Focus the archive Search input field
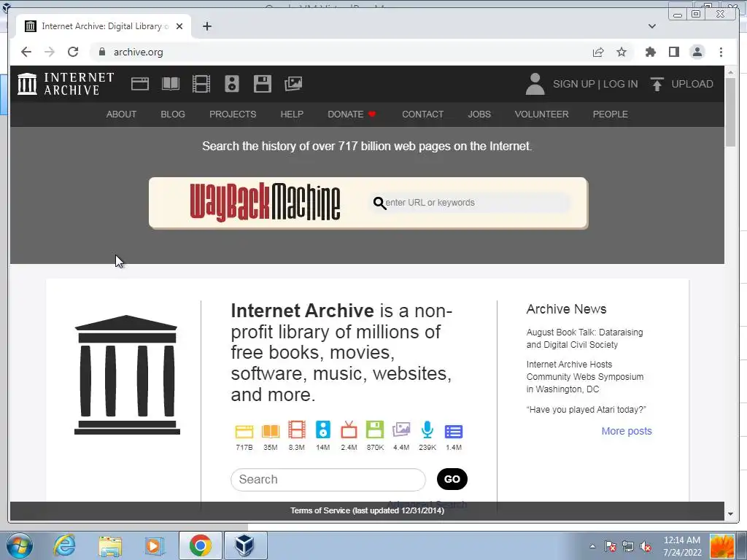The image size is (747, 560). pos(328,480)
